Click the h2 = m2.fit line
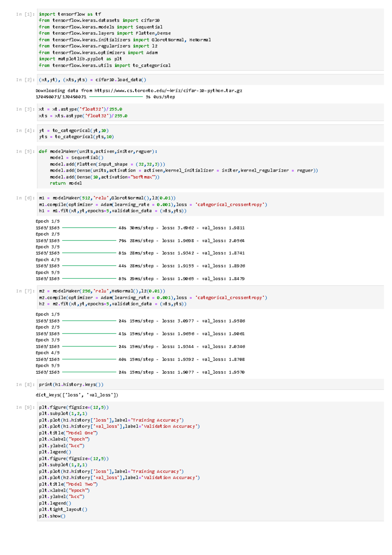The width and height of the screenshot is (392, 555). point(113,304)
